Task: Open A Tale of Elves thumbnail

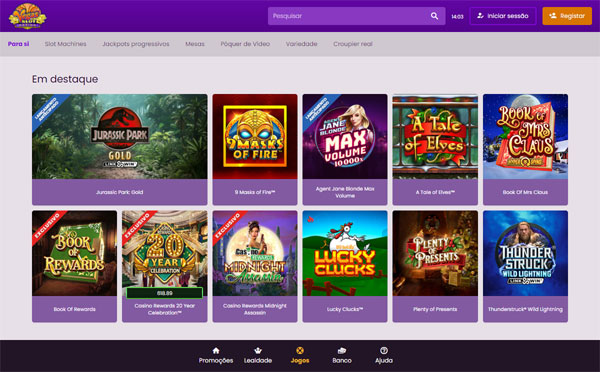Action: point(435,137)
